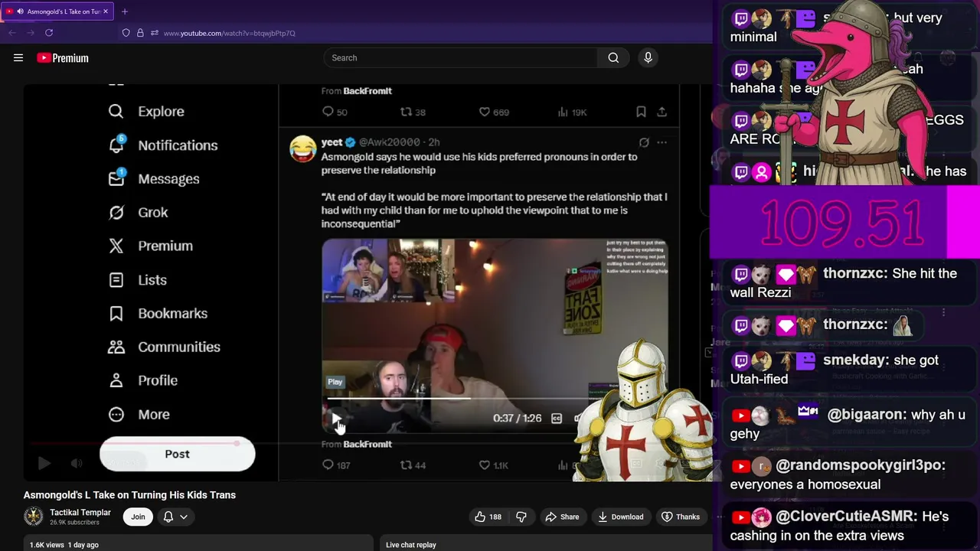Click the video title text

point(129,495)
